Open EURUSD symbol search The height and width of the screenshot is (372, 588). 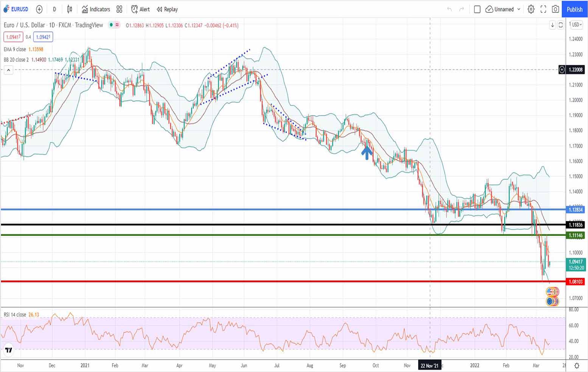(16, 9)
